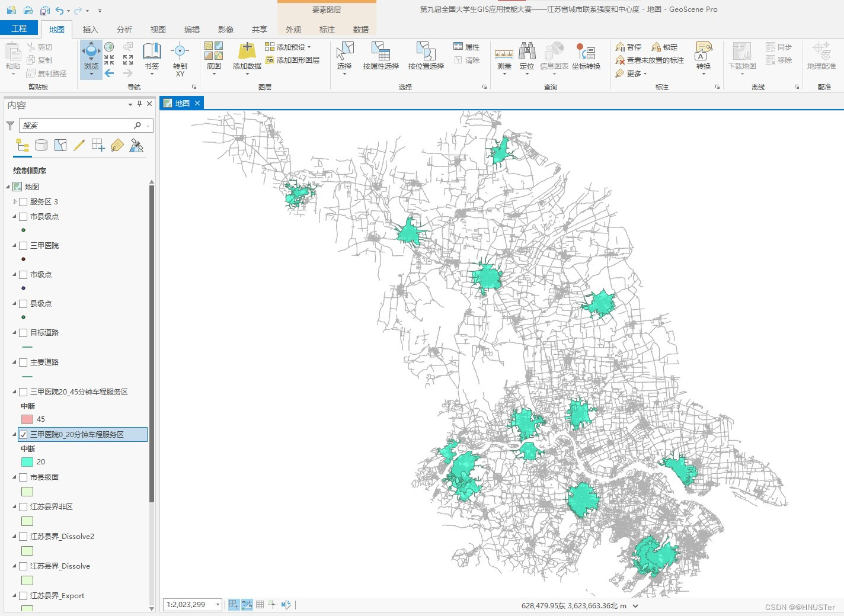The image size is (844, 616).
Task: Open the 添加预设 (Add Preset) dropdown
Action: point(287,47)
